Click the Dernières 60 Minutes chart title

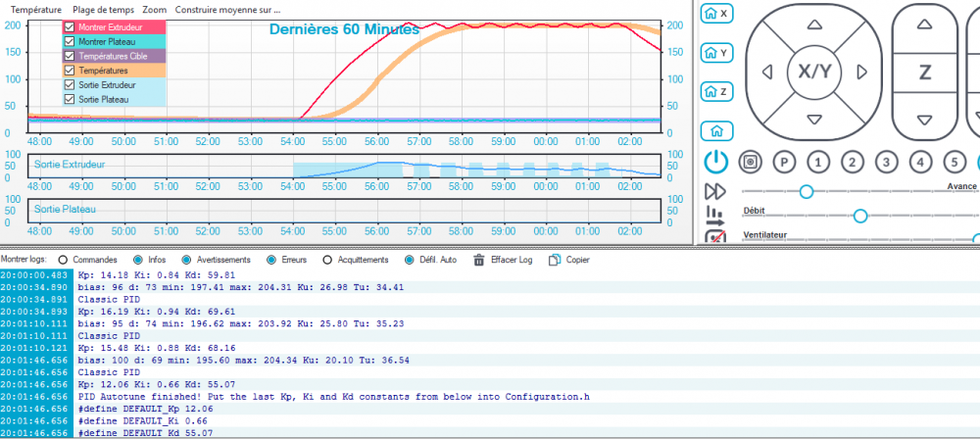tap(344, 28)
